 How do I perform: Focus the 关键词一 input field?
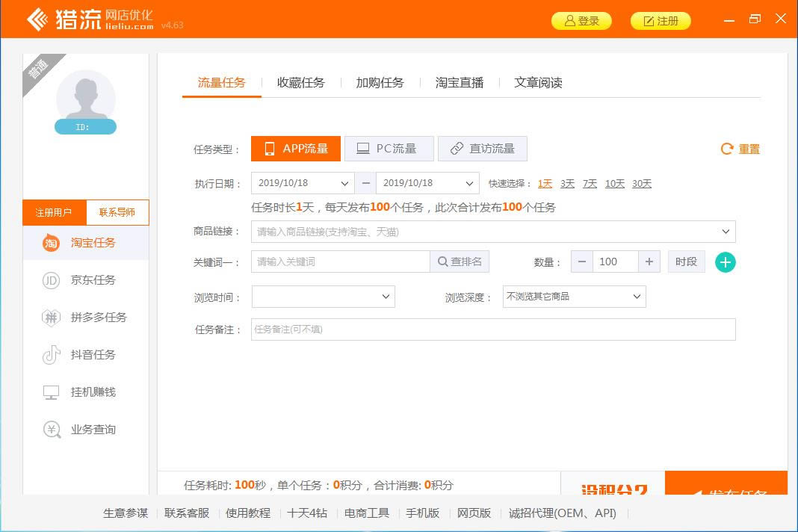341,262
